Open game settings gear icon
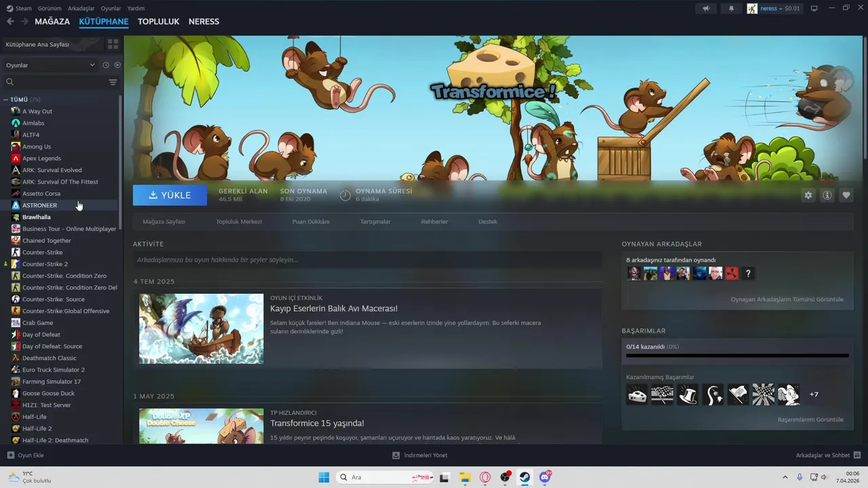This screenshot has height=488, width=868. pos(808,195)
